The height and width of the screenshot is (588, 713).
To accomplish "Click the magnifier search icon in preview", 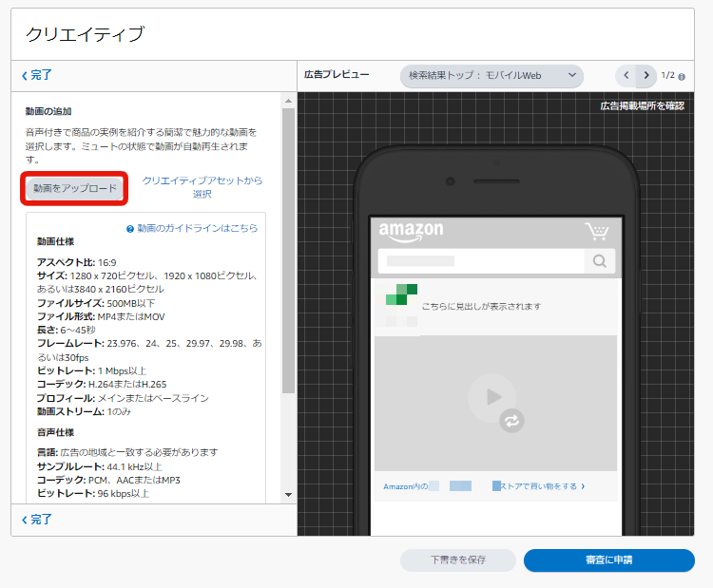I will (600, 261).
